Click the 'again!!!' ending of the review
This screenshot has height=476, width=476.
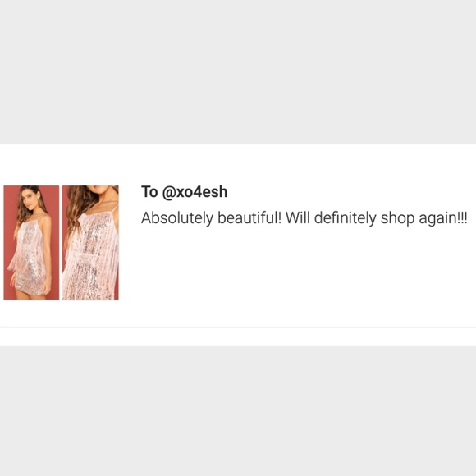coord(443,218)
